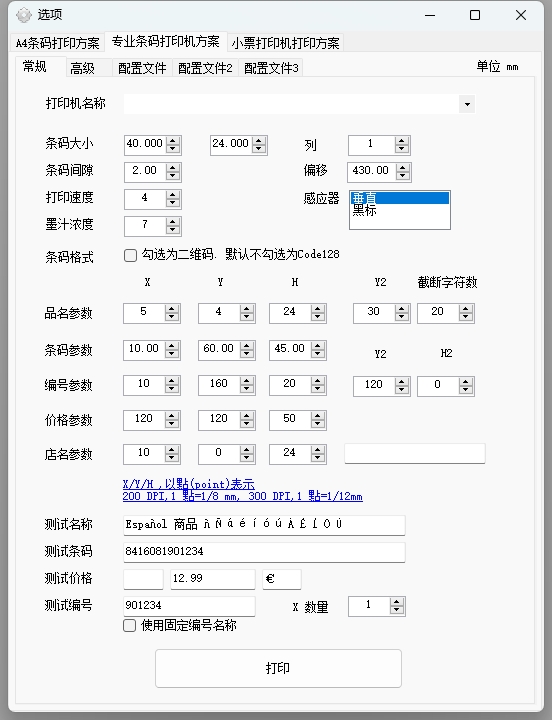Select 垂直 in the 感应器 list
The image size is (552, 720).
pos(400,198)
